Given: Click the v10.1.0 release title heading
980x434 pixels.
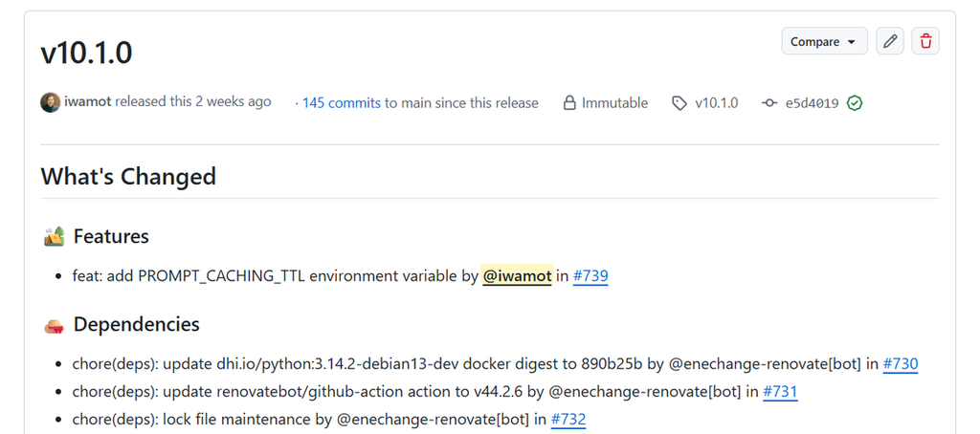Looking at the screenshot, I should [86, 53].
